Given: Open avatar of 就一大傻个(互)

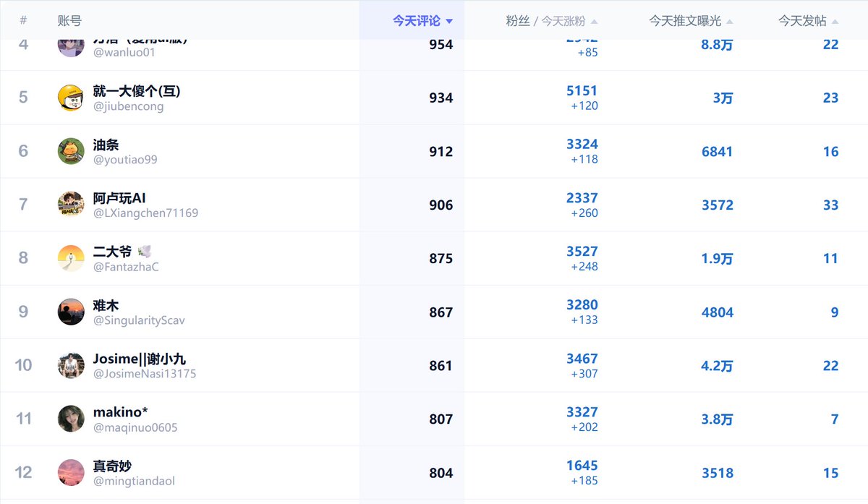Looking at the screenshot, I should (71, 98).
